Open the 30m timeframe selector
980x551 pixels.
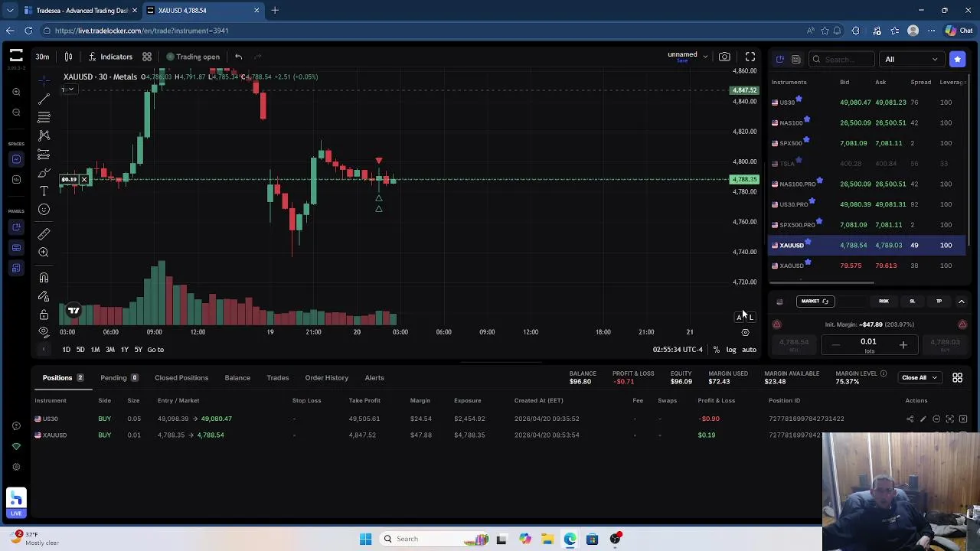42,57
